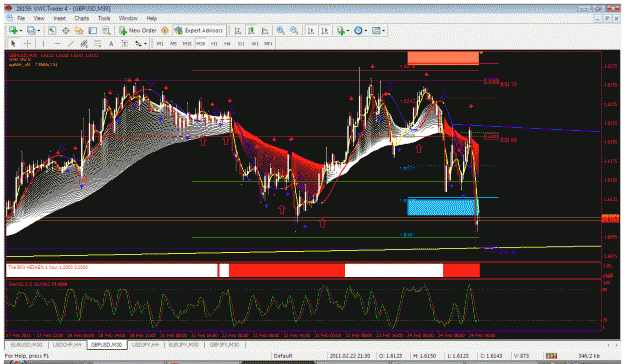Switch to bar chart display
This screenshot has width=625, height=364.
[x=238, y=31]
